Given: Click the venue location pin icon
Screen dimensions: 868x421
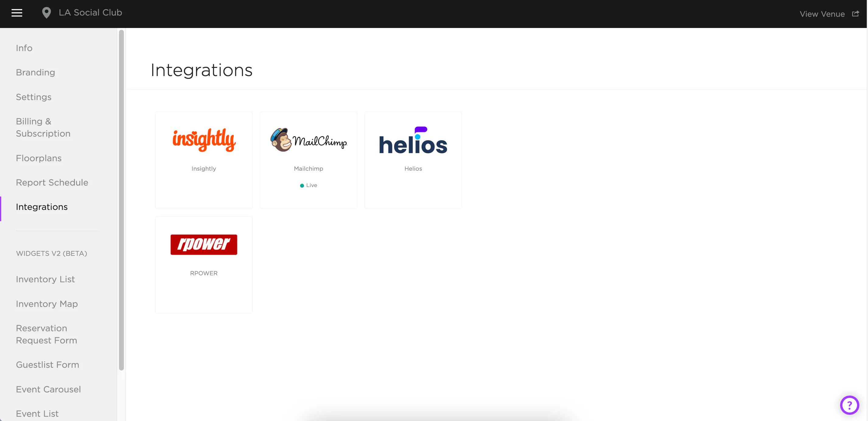Looking at the screenshot, I should [x=46, y=13].
